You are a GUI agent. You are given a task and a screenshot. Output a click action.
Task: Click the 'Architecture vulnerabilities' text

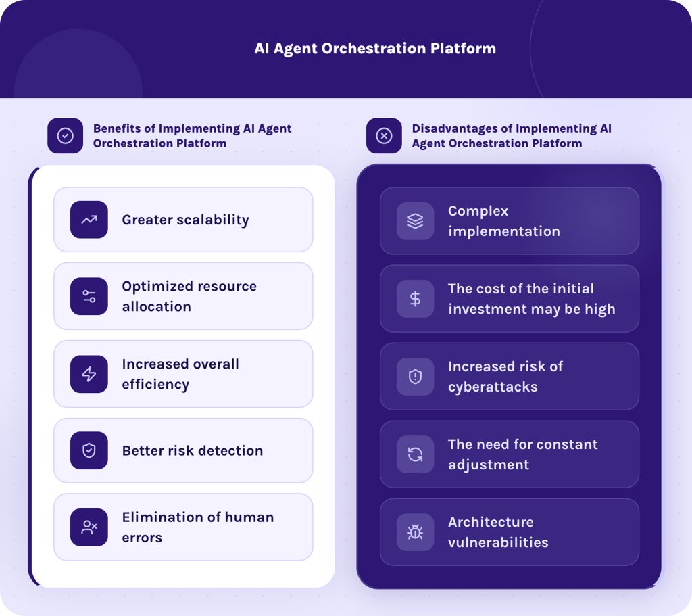coord(498,532)
